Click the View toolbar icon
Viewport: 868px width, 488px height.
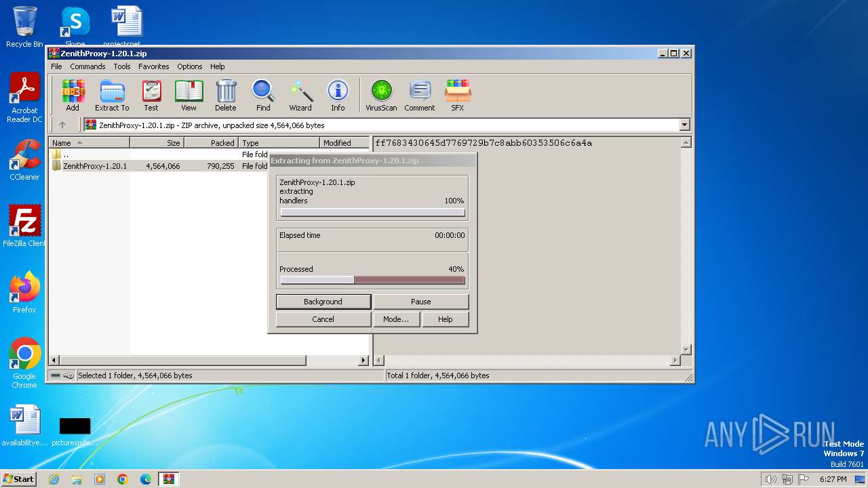(x=189, y=95)
